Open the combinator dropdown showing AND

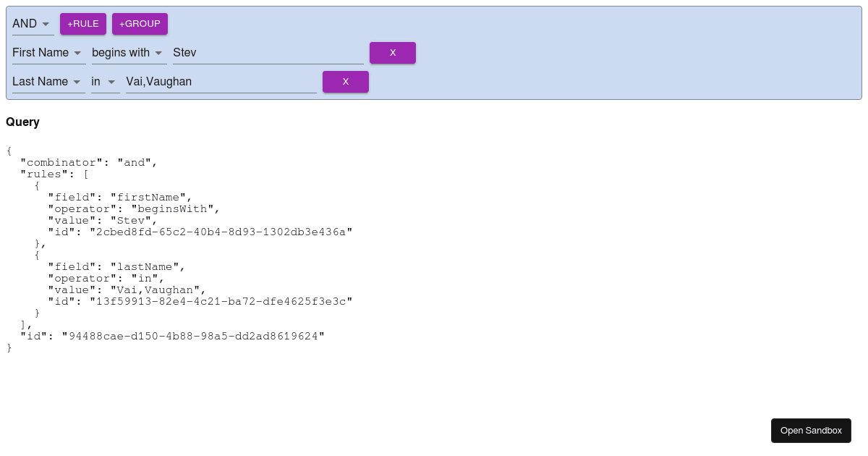coord(29,23)
